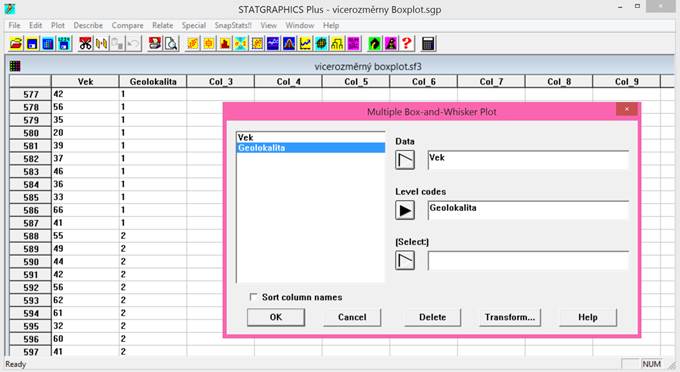
Task: Open the Describe menu
Action: click(88, 26)
